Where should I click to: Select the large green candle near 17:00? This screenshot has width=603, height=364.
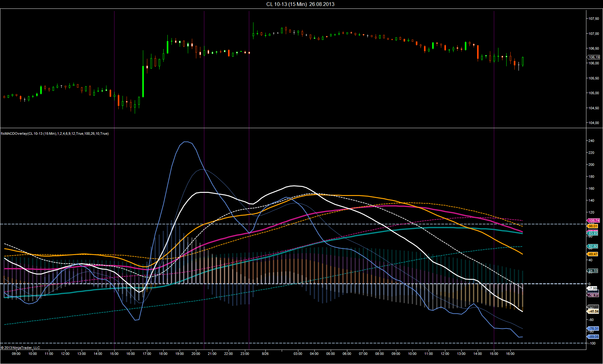point(143,82)
